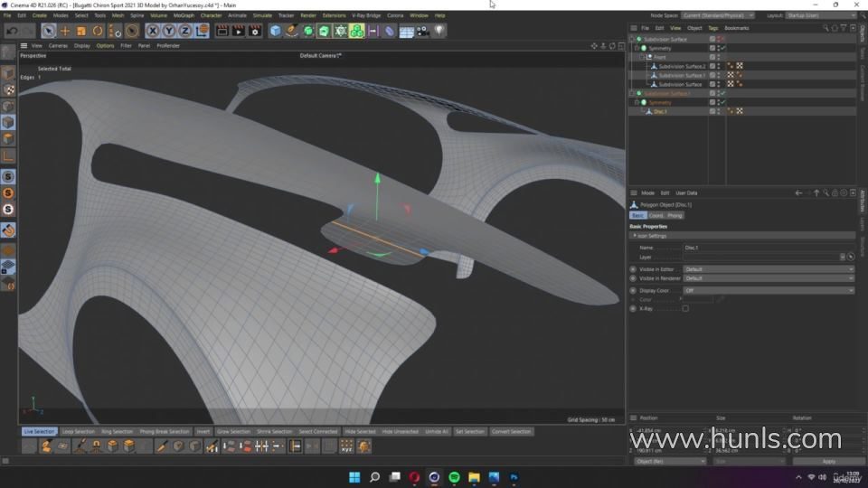The width and height of the screenshot is (868, 488).
Task: Open Visible in Editor dropdown
Action: pyautogui.click(x=769, y=269)
